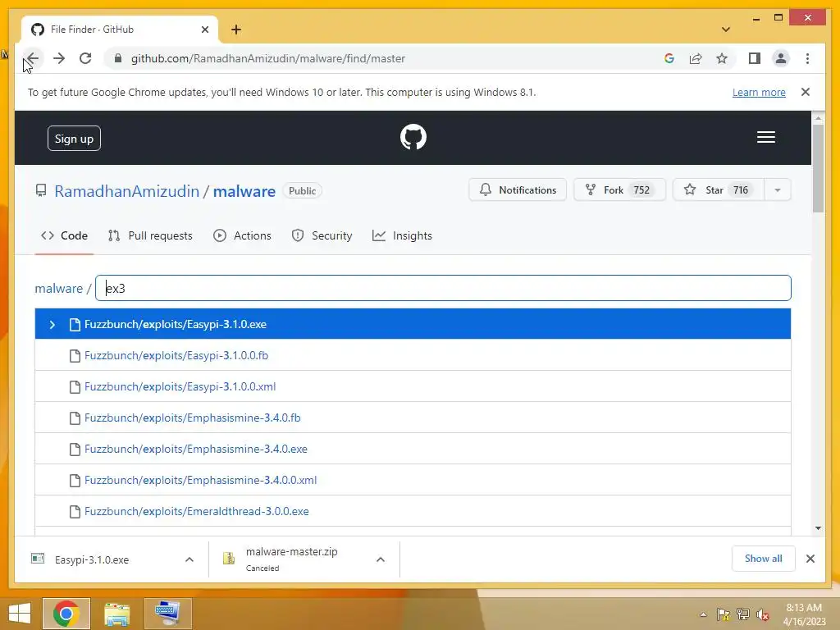Click file icon of Easypi-3.1.0.0.fb row

click(x=75, y=356)
